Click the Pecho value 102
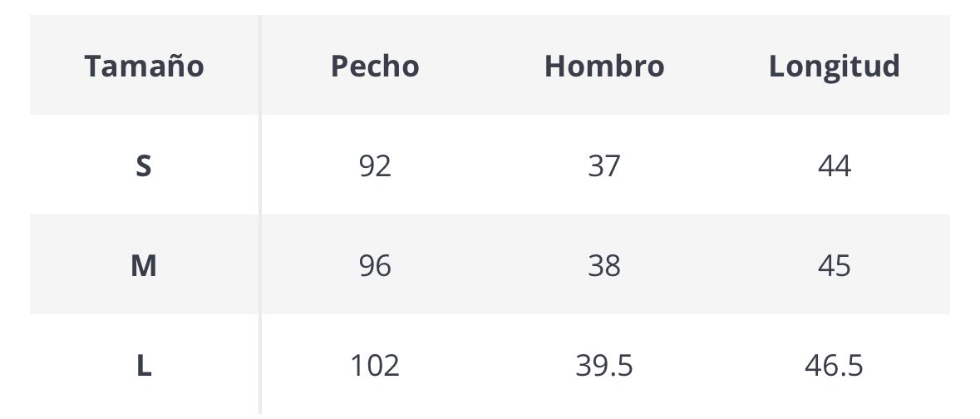The height and width of the screenshot is (419, 980). 375,366
